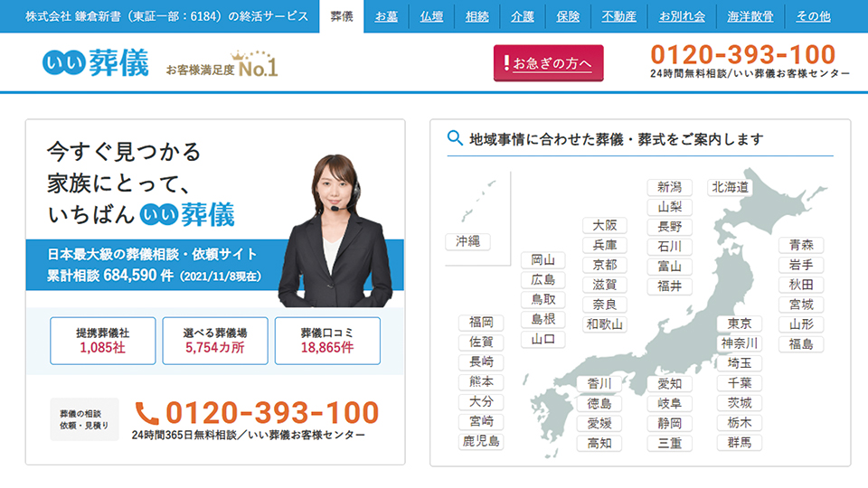Select 青森 prefecture

(801, 245)
